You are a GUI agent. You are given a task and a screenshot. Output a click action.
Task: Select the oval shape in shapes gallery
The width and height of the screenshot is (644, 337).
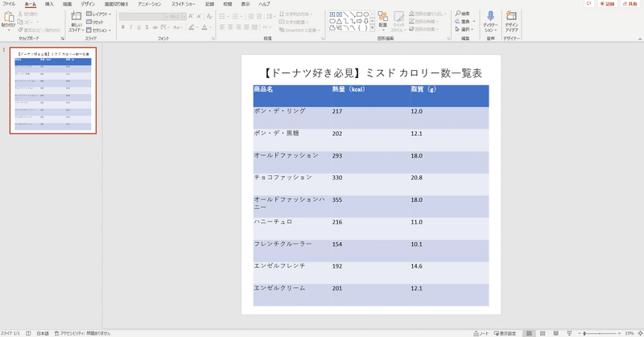click(366, 14)
